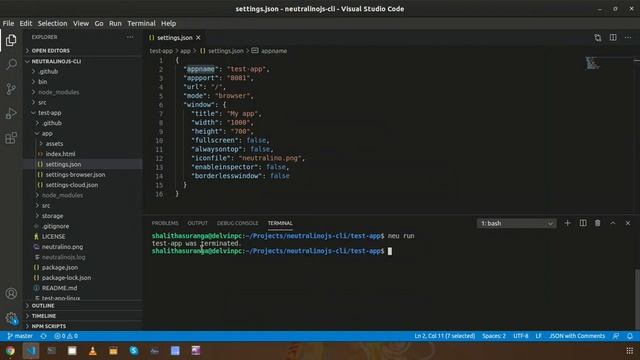Click Explorer's more actions ellipsis

click(130, 37)
